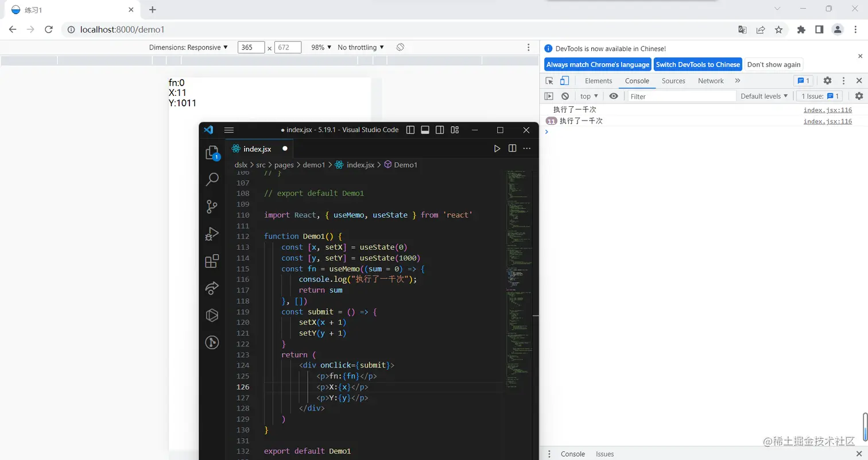Open Dimensions Responsive dropdown
This screenshot has height=460, width=868.
[188, 47]
